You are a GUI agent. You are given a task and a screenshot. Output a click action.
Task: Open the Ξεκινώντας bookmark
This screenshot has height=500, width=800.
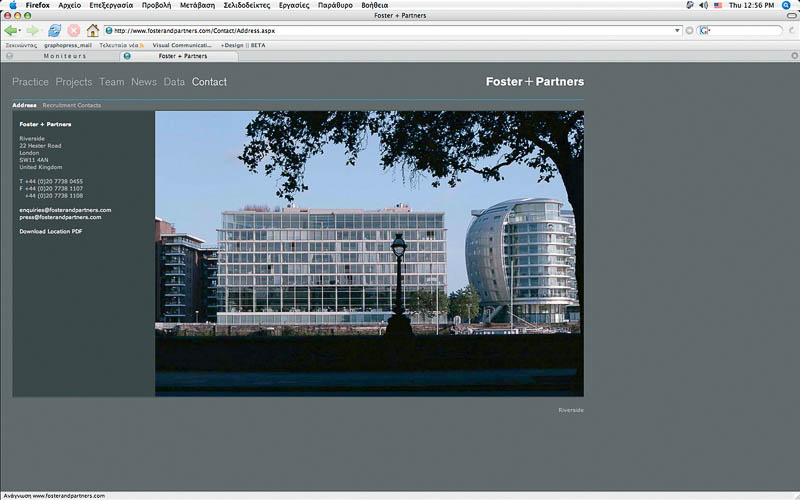pyautogui.click(x=21, y=45)
